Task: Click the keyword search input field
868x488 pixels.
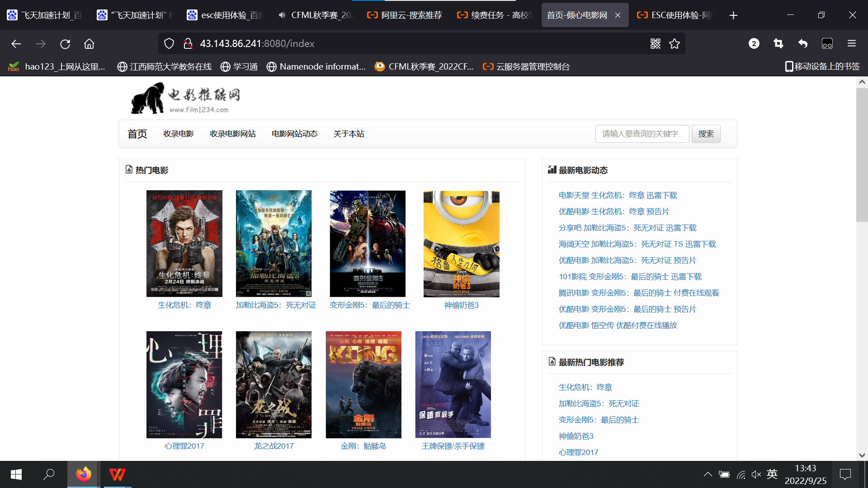Action: pyautogui.click(x=642, y=134)
